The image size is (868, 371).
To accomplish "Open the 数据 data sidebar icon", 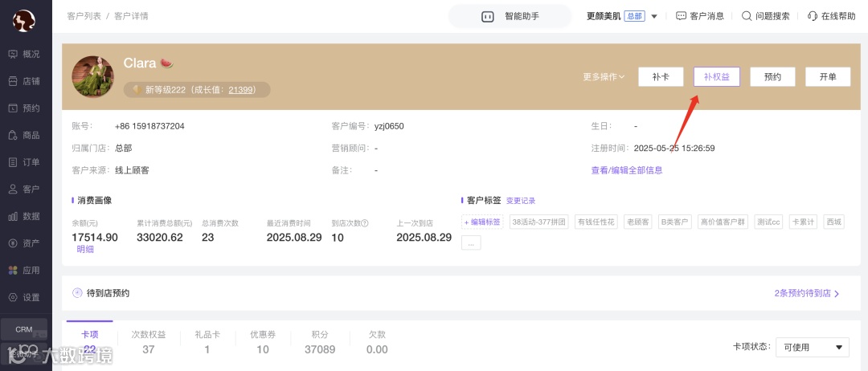I will (13, 216).
